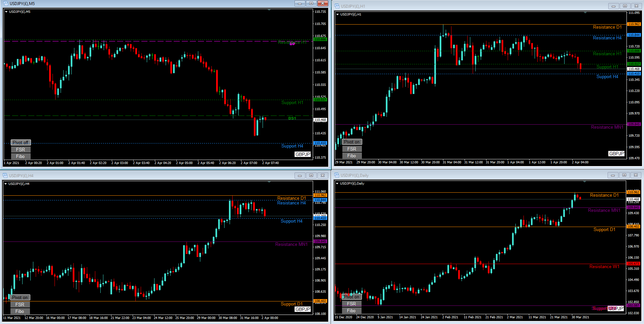644x324 pixels.
Task: Maximize the USDJPY,Daily chart window
Action: (x=624, y=175)
